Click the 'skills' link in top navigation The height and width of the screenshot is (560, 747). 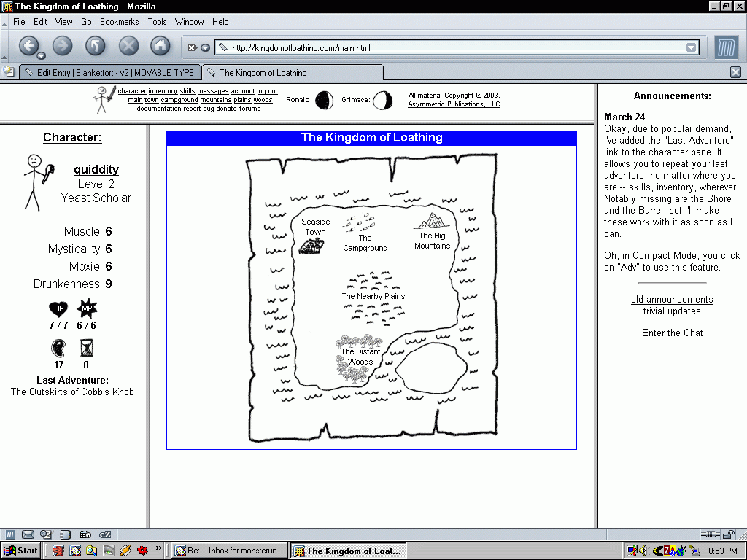point(187,91)
